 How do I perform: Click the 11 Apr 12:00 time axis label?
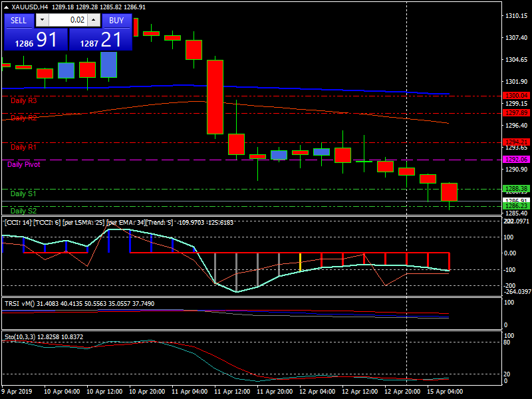coord(230,392)
